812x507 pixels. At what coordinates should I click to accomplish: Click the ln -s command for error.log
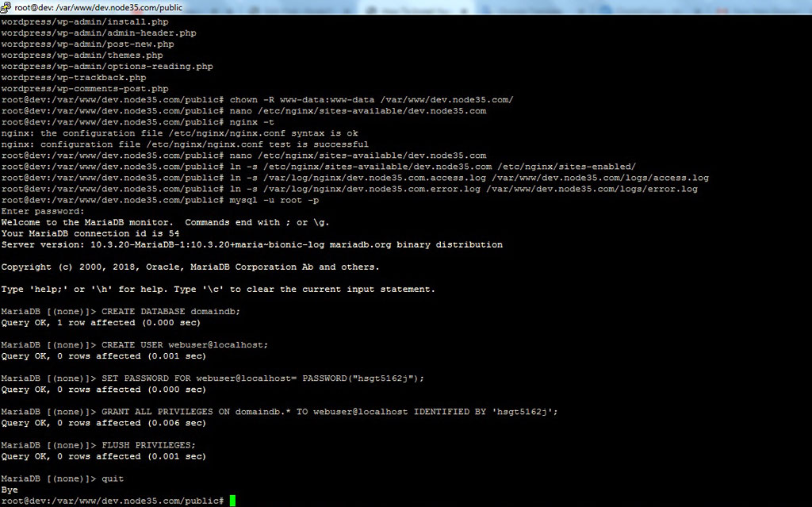463,189
